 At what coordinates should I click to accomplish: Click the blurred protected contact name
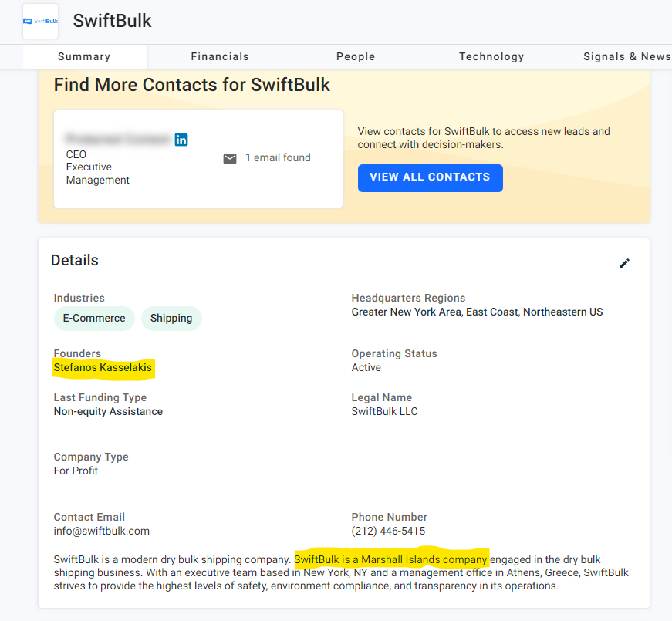coord(118,139)
